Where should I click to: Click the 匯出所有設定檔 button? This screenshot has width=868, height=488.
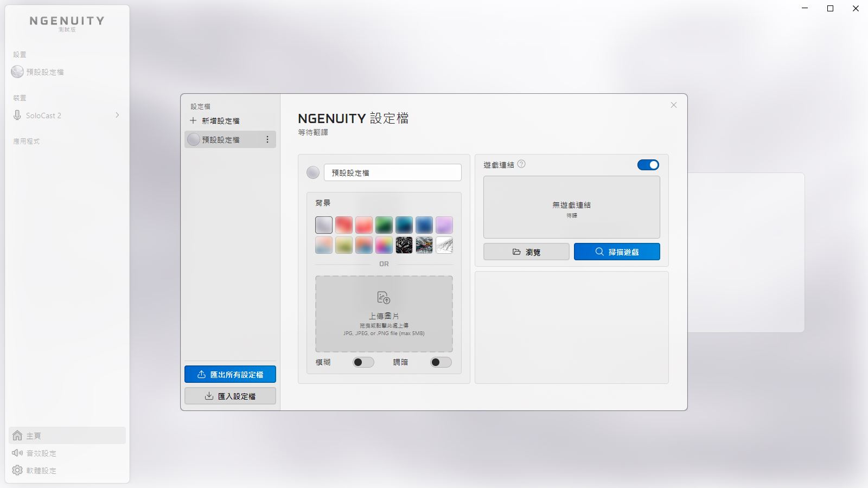[x=230, y=374]
